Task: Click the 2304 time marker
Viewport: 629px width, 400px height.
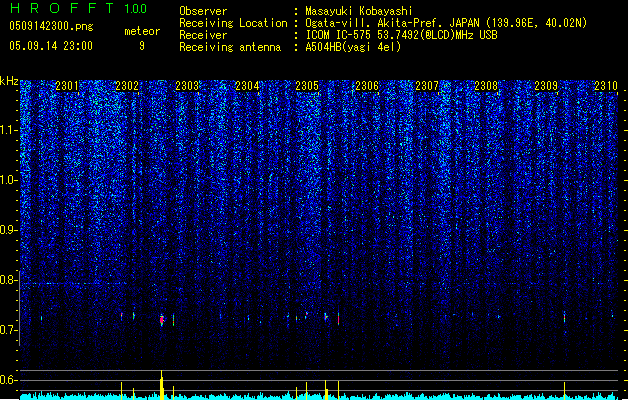Action: (x=247, y=86)
